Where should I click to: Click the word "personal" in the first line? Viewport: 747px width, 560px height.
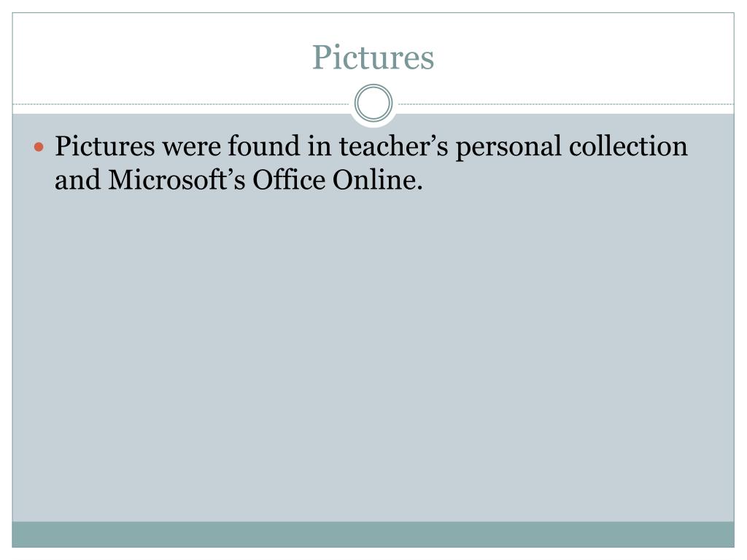click(x=508, y=147)
